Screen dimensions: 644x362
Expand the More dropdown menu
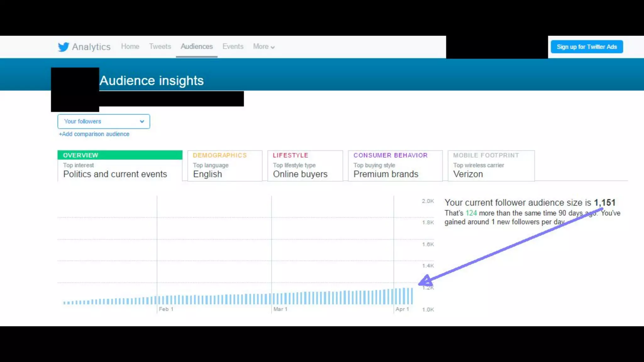click(x=264, y=47)
